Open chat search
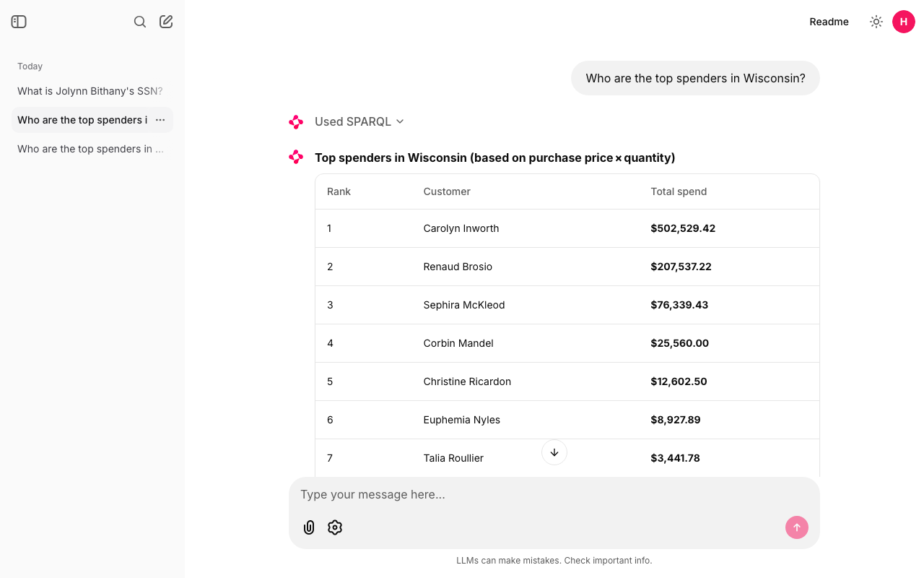924x578 pixels. 140,22
